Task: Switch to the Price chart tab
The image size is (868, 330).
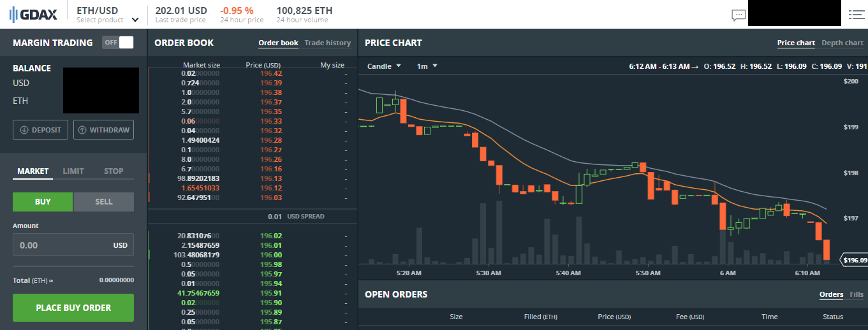Action: (x=796, y=43)
